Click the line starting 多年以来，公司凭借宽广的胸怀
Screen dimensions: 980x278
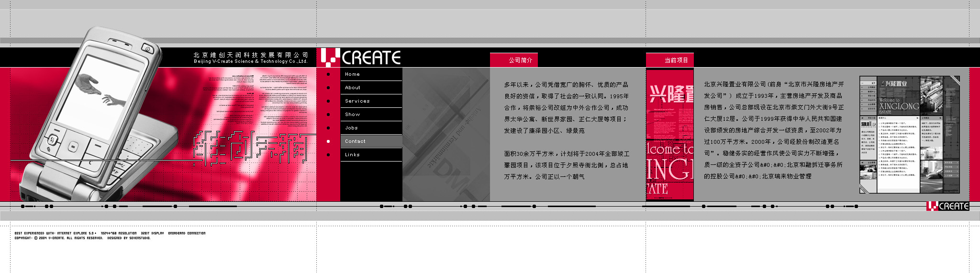(x=566, y=85)
